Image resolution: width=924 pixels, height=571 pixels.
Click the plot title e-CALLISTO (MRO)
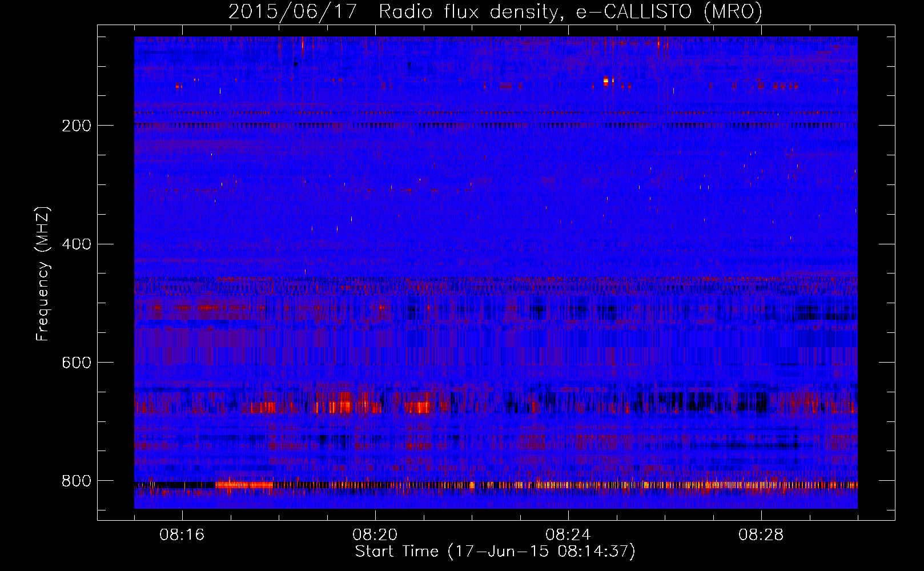tap(669, 12)
